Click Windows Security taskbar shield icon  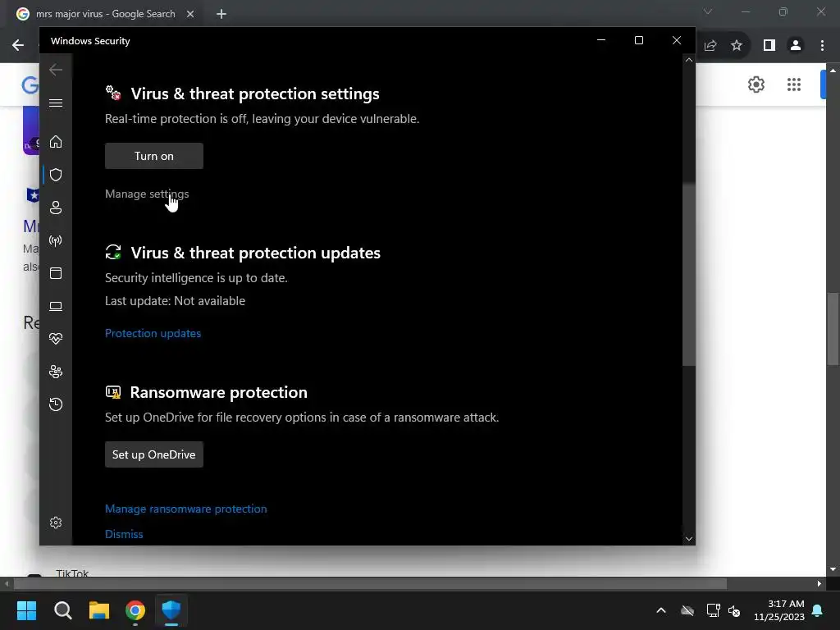point(171,610)
